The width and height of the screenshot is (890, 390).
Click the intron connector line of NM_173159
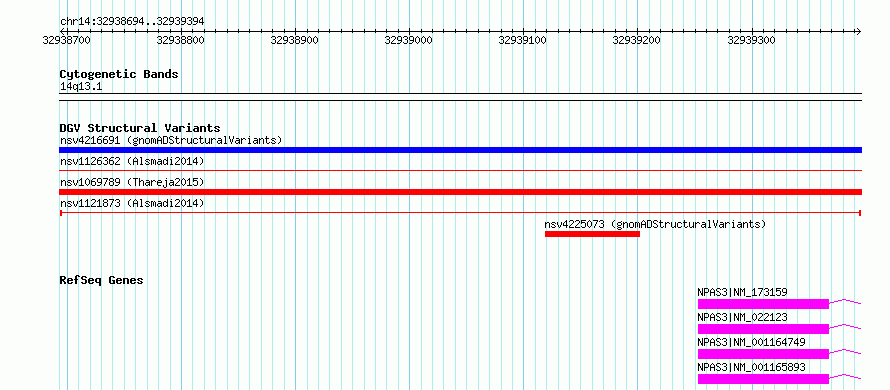point(845,301)
